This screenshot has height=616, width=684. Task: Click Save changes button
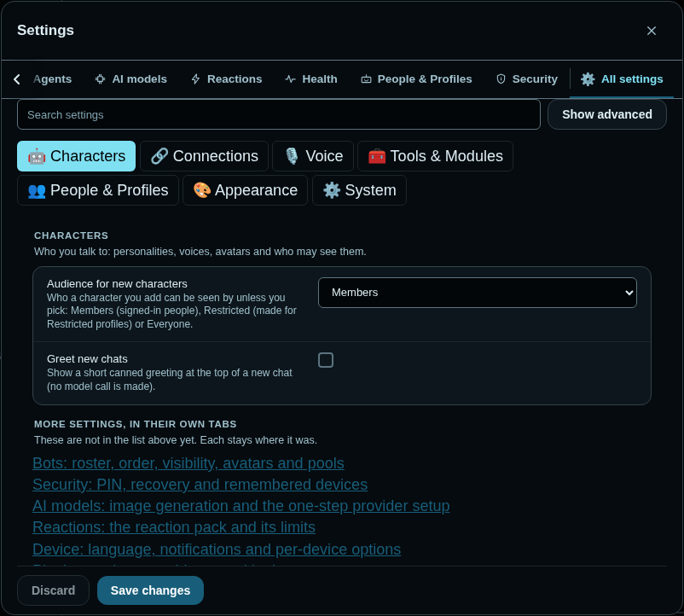[x=150, y=590]
